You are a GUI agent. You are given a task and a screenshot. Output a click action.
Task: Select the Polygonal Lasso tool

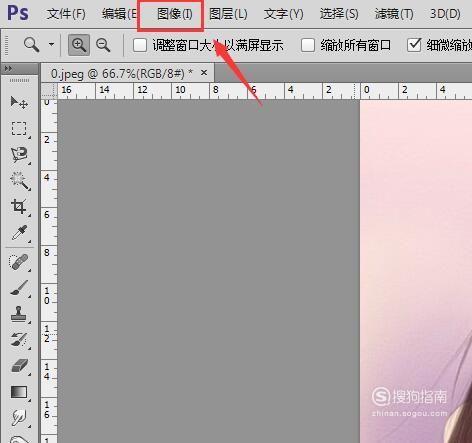(x=19, y=154)
